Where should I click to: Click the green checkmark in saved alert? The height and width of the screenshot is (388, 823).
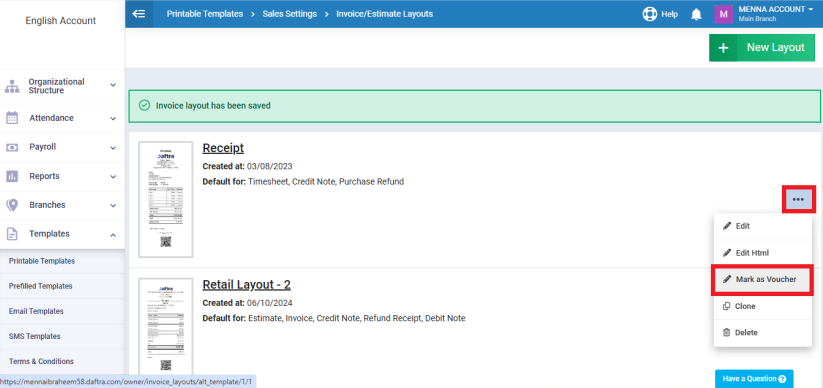tap(144, 106)
